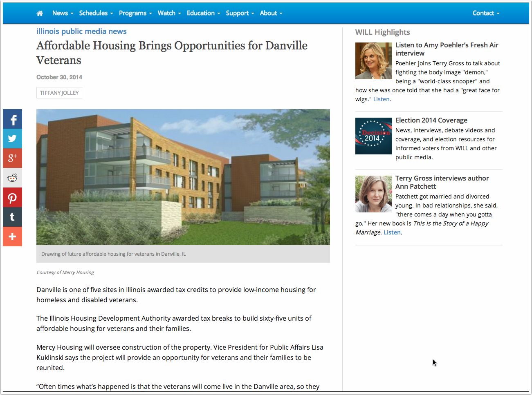Expand the News dropdown menu

click(x=63, y=13)
